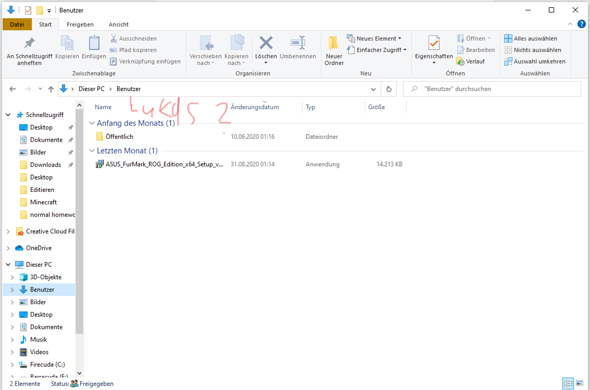Sort by Typ column header

[310, 107]
